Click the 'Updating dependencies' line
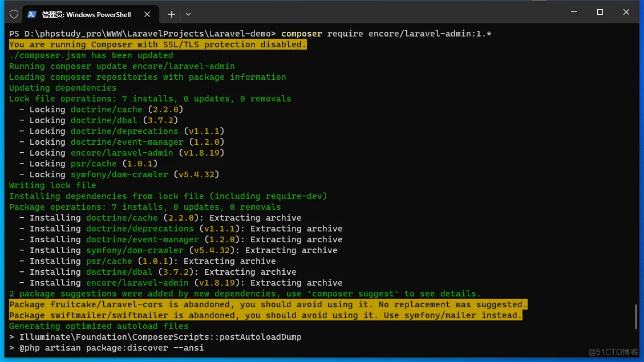Viewport: 644px width, 362px height. 63,88
